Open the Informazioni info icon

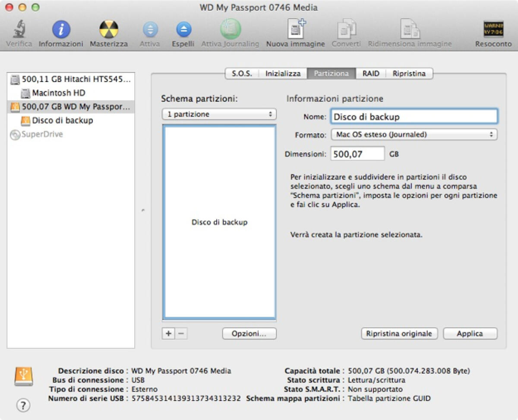click(61, 29)
